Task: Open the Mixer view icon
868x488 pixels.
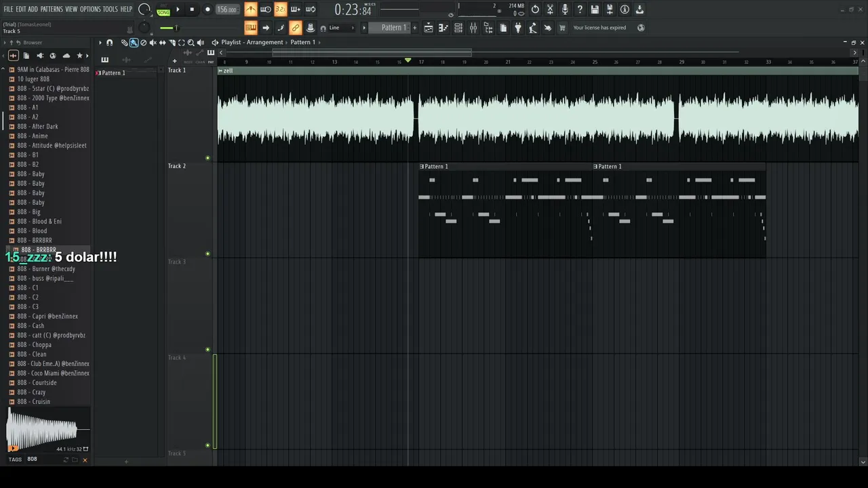Action: coord(473,28)
